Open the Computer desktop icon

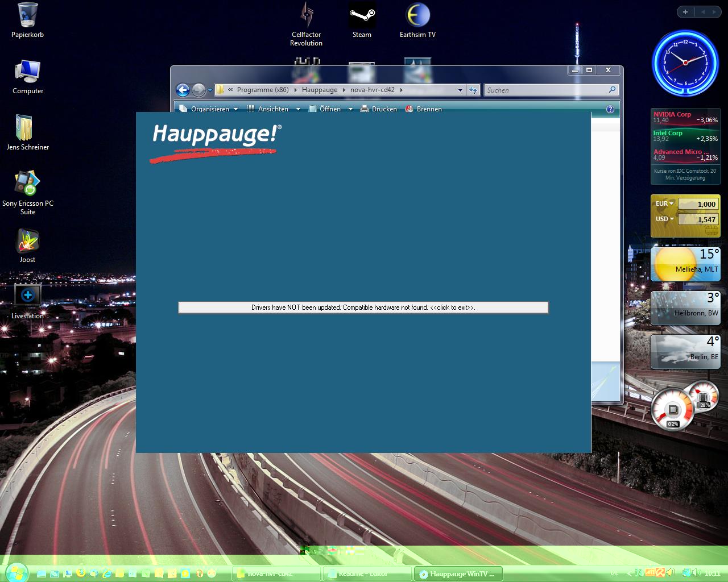pyautogui.click(x=27, y=77)
